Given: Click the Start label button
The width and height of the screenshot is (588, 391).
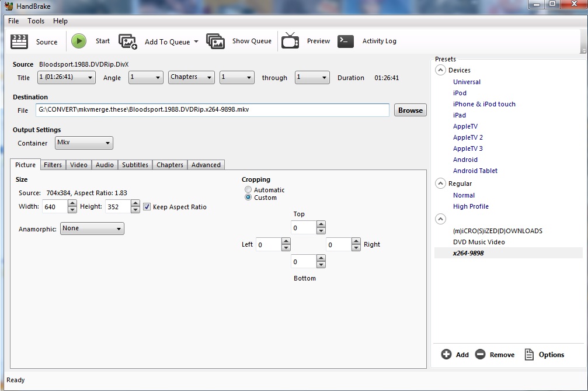Looking at the screenshot, I should pos(103,41).
